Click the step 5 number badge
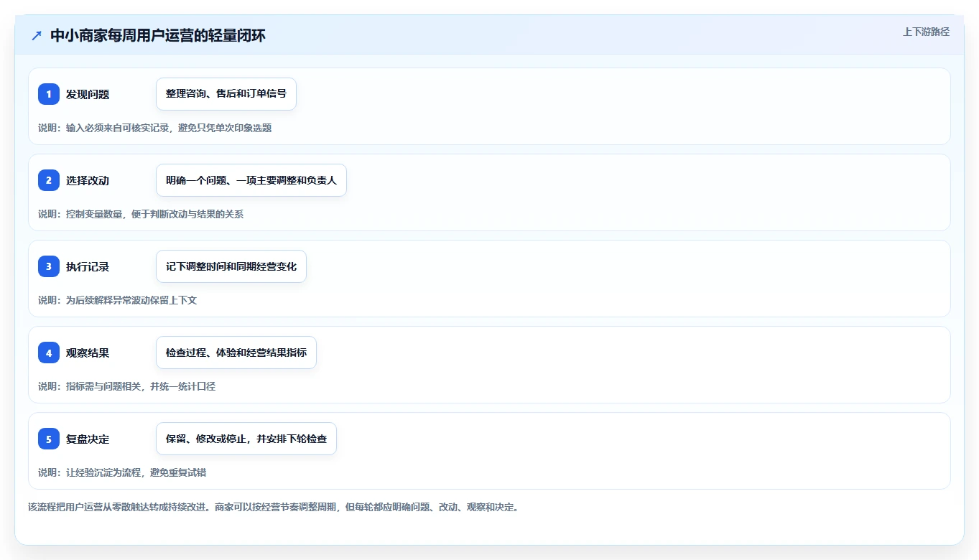 point(49,439)
